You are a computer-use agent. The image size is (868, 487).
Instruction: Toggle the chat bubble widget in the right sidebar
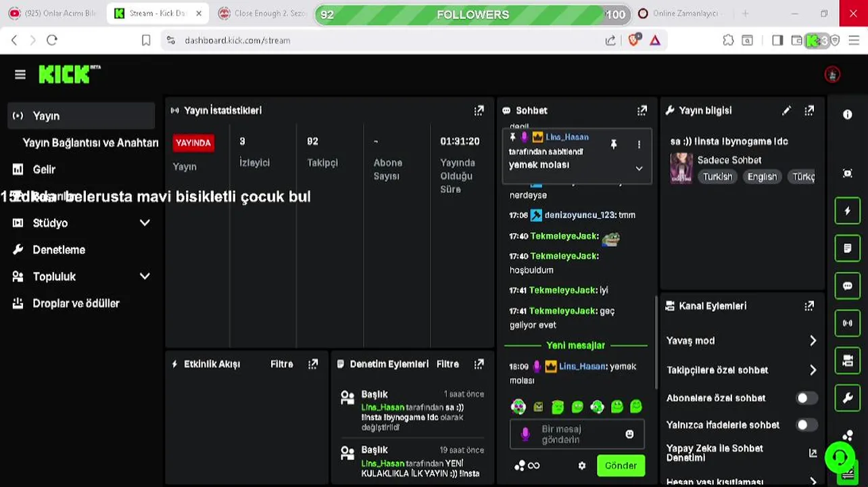tap(847, 286)
